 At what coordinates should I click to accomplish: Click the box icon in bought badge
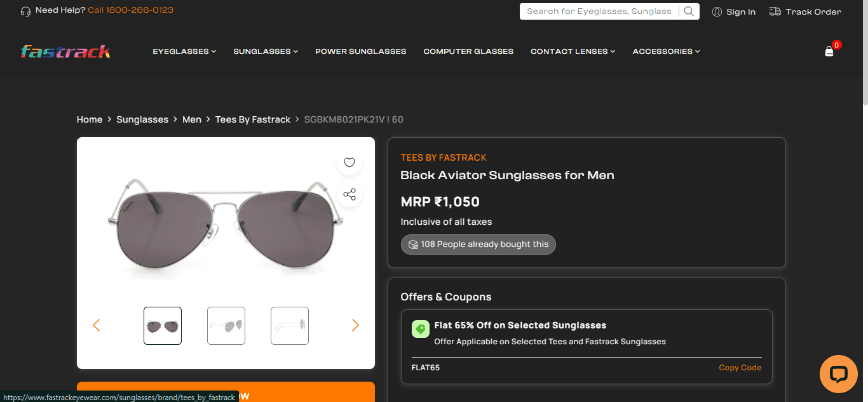tap(413, 245)
